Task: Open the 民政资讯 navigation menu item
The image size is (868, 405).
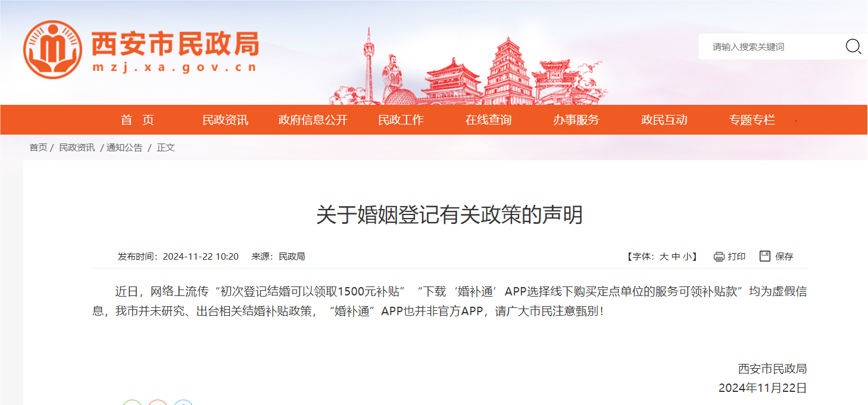Action: coord(225,120)
